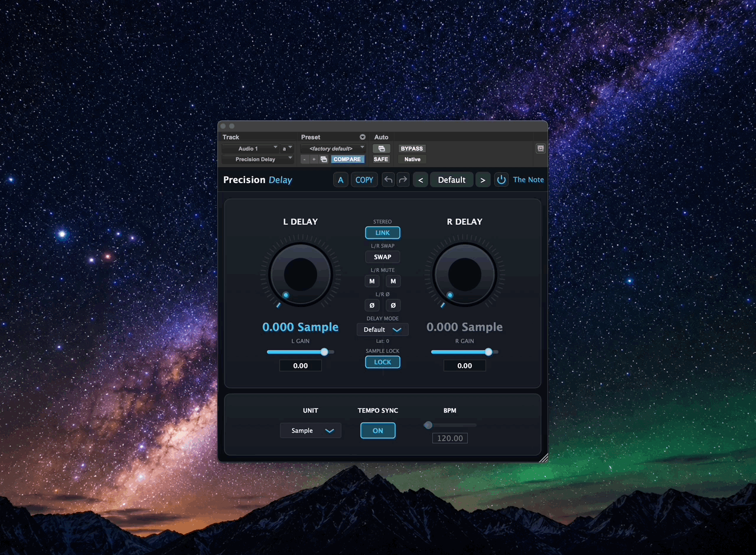Toggle the SAFE automation button

coord(381,159)
